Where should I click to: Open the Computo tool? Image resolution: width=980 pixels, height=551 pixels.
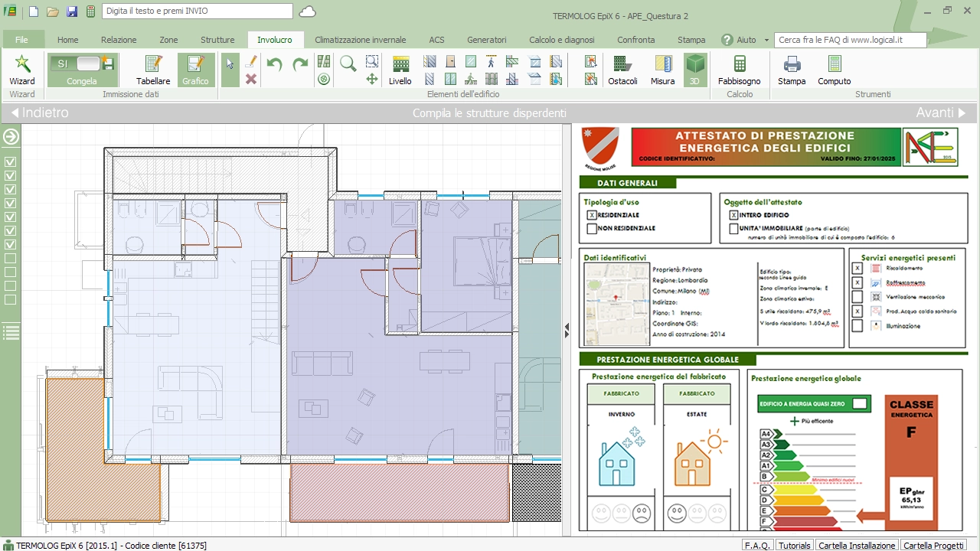click(834, 70)
